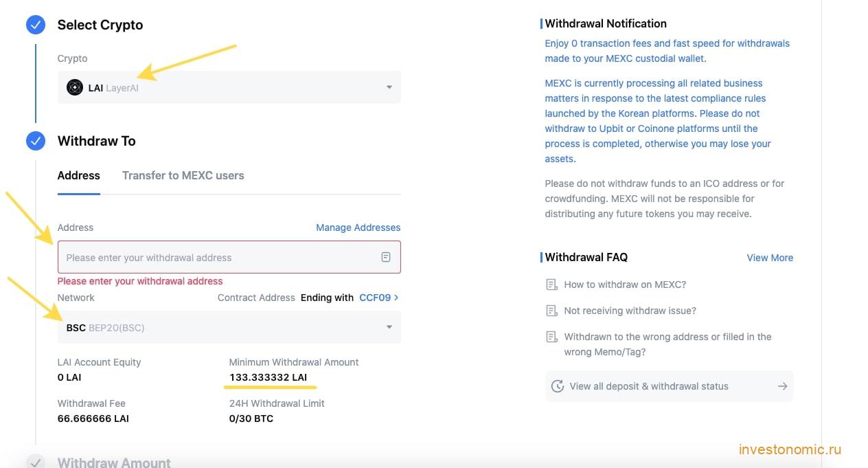Focus the withdrawal address input field
Viewport: 868px width, 468px height.
(229, 258)
